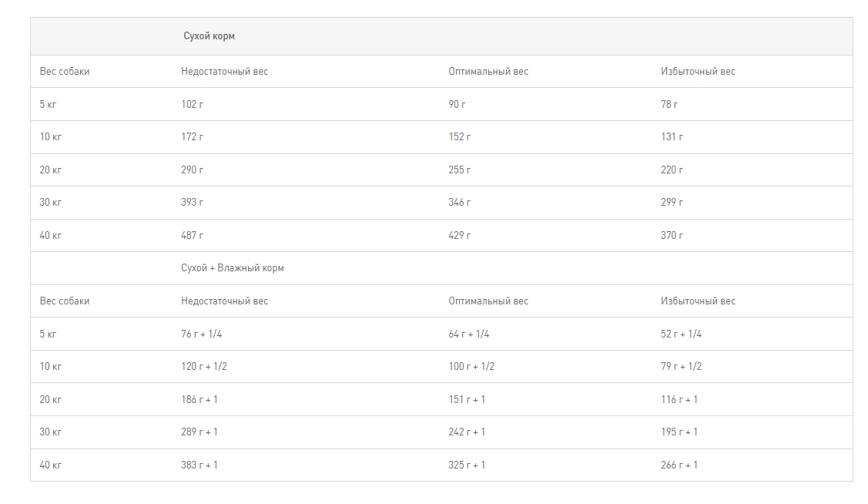Select the "78 г" cell

669,104
